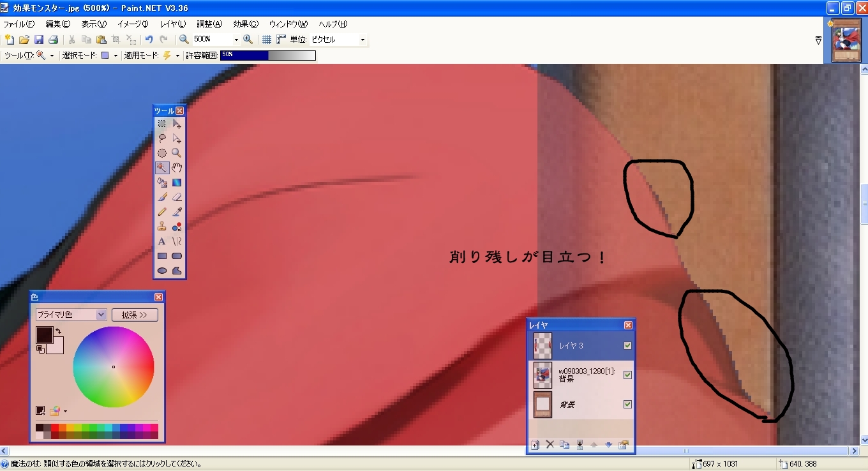Open the ツール tool chooser dropdown

52,56
